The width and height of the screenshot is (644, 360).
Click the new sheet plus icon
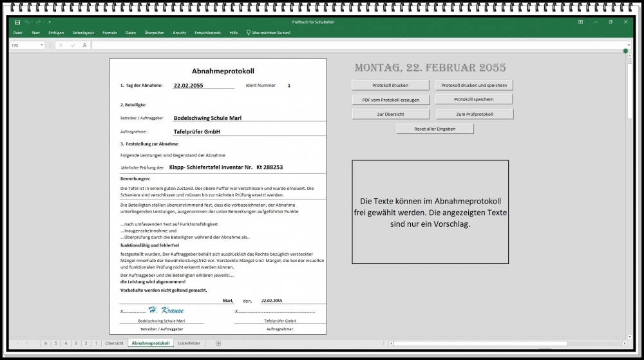tap(218, 343)
